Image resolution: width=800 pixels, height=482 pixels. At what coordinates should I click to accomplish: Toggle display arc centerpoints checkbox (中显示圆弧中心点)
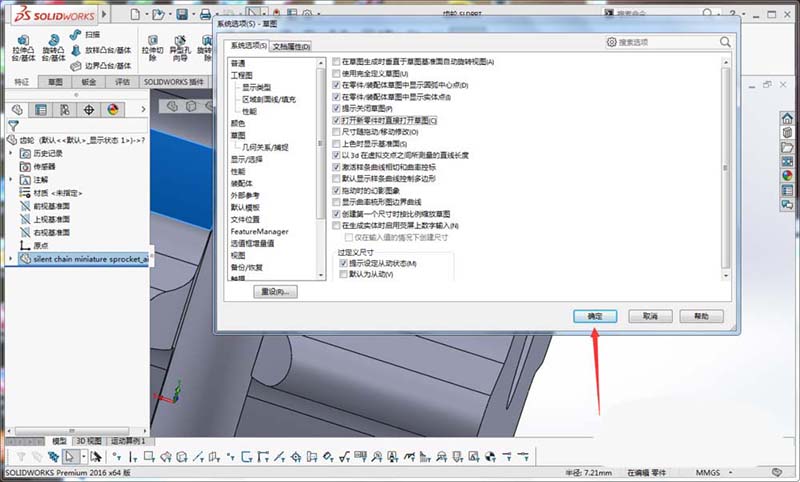pyautogui.click(x=336, y=85)
